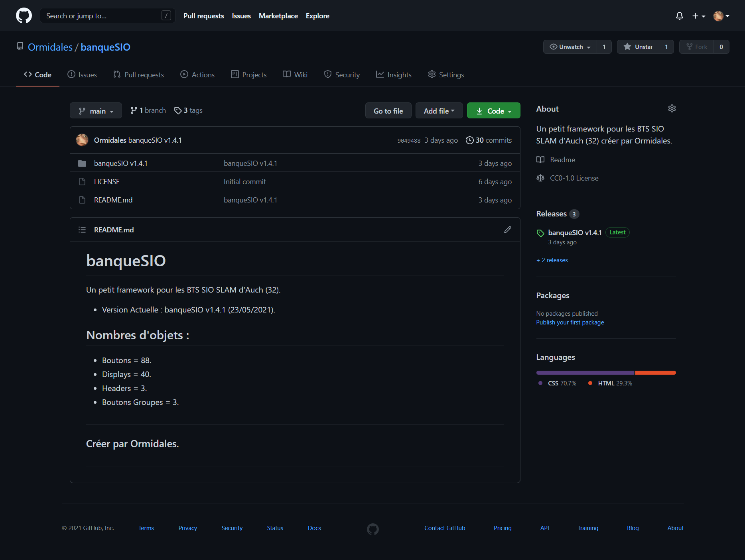Open the repository Security tab
The width and height of the screenshot is (745, 560).
click(342, 75)
